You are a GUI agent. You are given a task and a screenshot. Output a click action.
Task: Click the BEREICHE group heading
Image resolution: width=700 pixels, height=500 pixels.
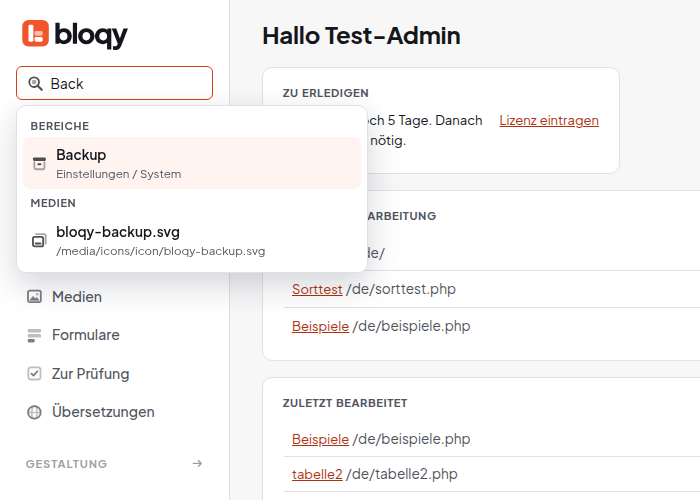tap(60, 126)
